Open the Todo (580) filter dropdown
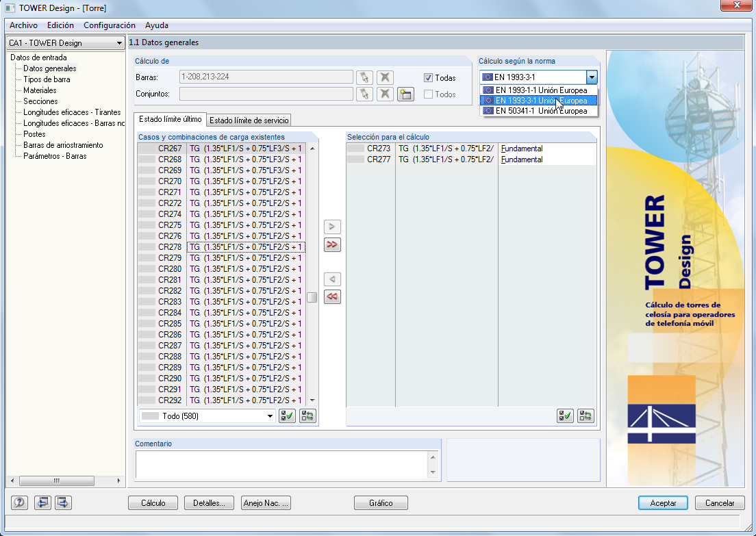This screenshot has width=756, height=536. pyautogui.click(x=271, y=416)
